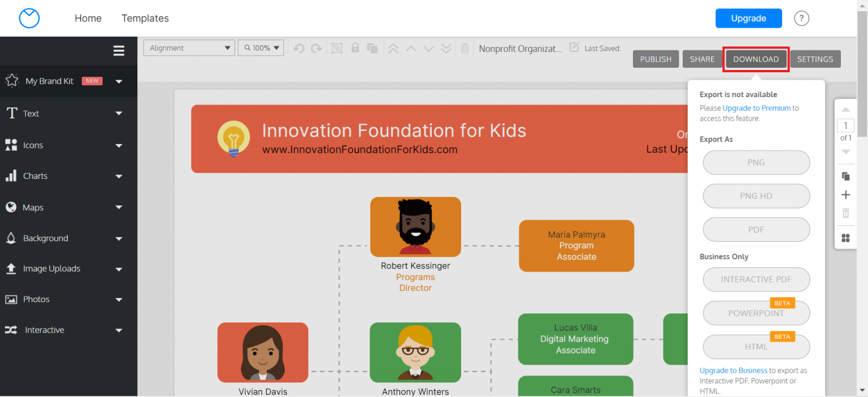Click the trash delete icon in toolbar
The width and height of the screenshot is (868, 397).
click(x=465, y=49)
